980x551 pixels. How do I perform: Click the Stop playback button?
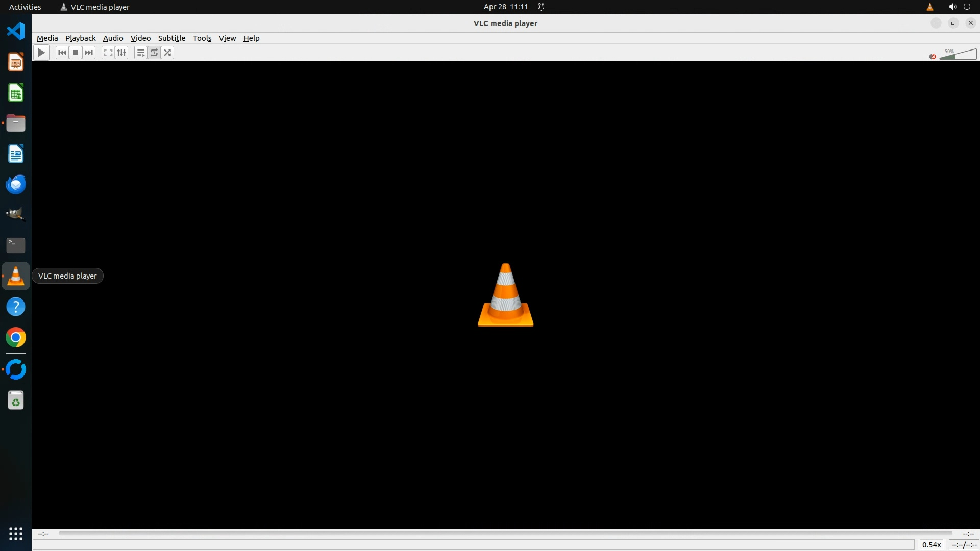(x=76, y=53)
